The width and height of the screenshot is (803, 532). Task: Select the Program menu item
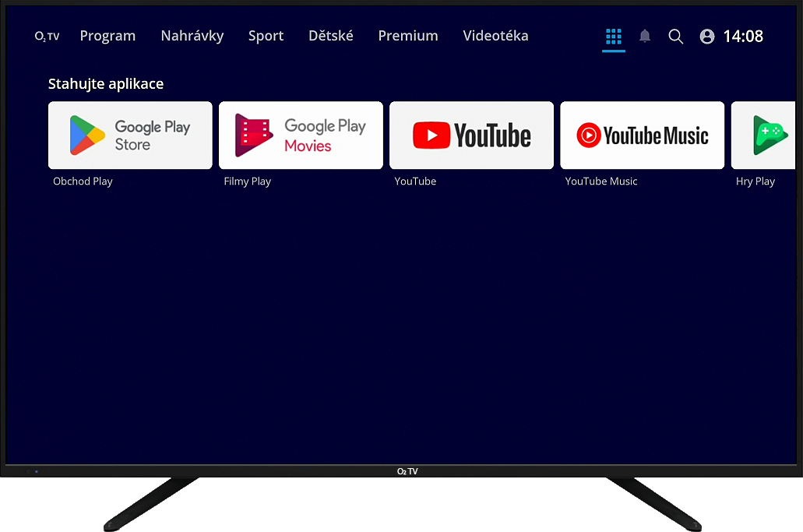click(x=107, y=36)
